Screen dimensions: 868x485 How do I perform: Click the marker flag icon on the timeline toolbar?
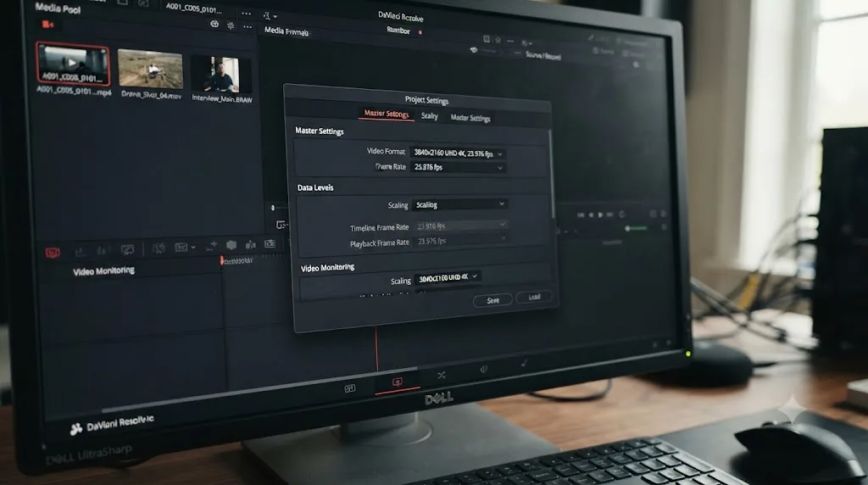click(231, 245)
